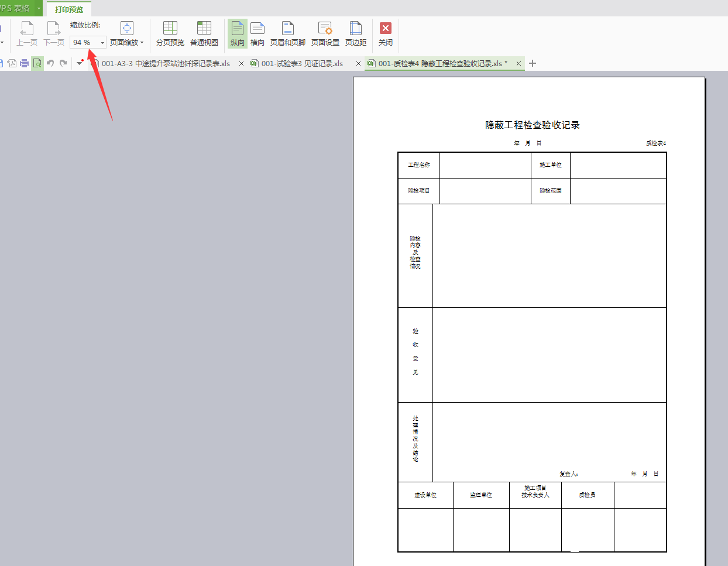Select 横向 landscape orientation
The height and width of the screenshot is (566, 728).
(x=257, y=33)
